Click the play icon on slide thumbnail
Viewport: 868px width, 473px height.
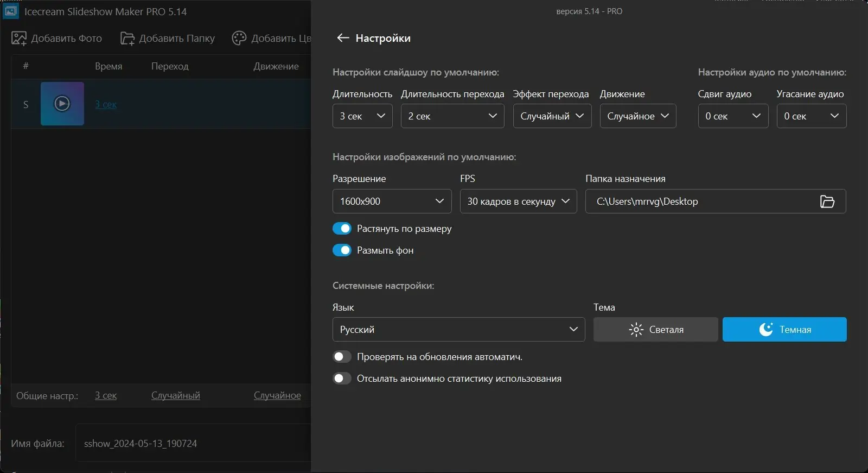pos(62,103)
